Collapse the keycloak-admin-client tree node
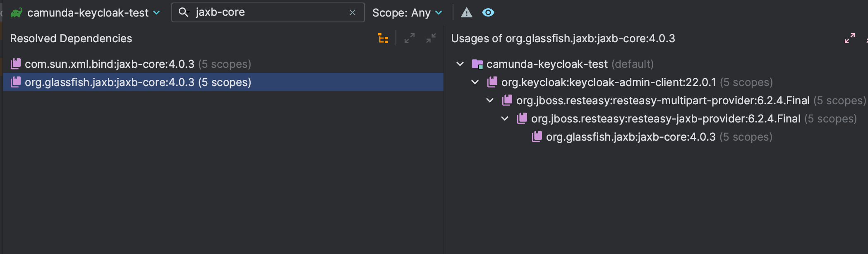Screen dimensions: 868x254 (475, 82)
